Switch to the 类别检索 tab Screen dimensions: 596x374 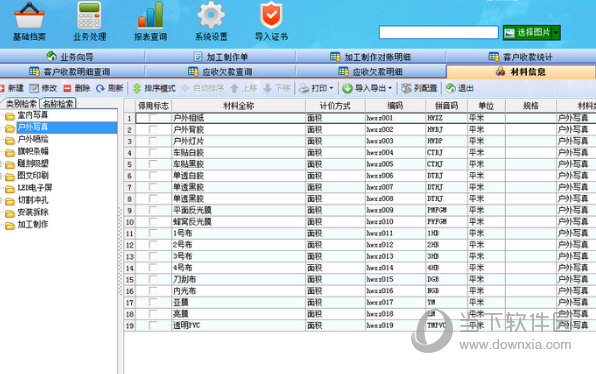point(21,103)
